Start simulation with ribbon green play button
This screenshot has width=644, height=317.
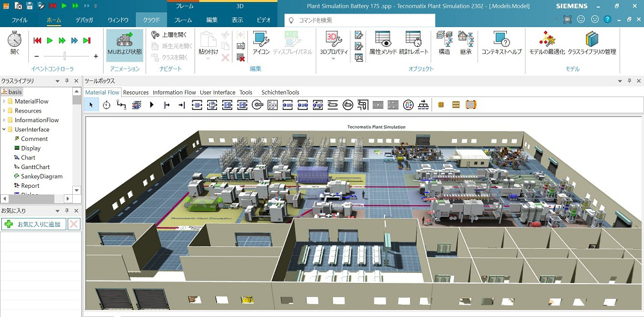click(x=50, y=41)
